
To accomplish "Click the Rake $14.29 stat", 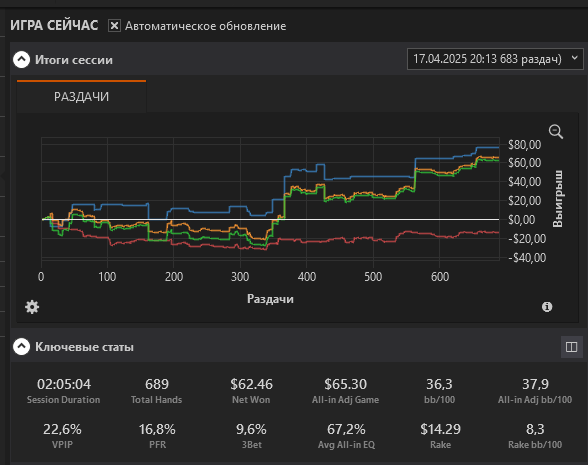I will (440, 436).
